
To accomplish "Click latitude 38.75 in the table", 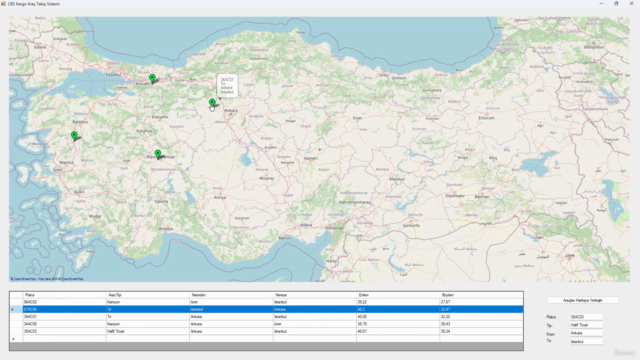I will click(398, 324).
